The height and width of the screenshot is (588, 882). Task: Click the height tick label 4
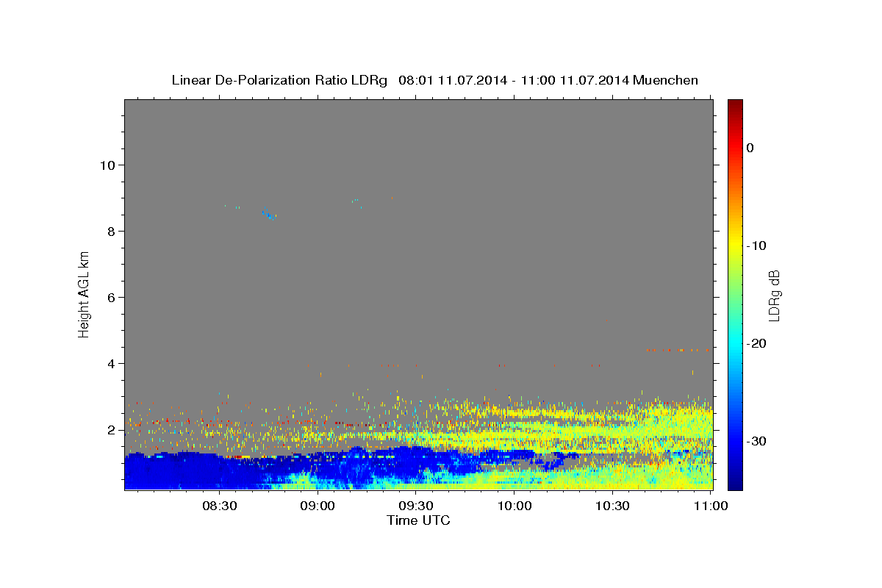tap(112, 364)
